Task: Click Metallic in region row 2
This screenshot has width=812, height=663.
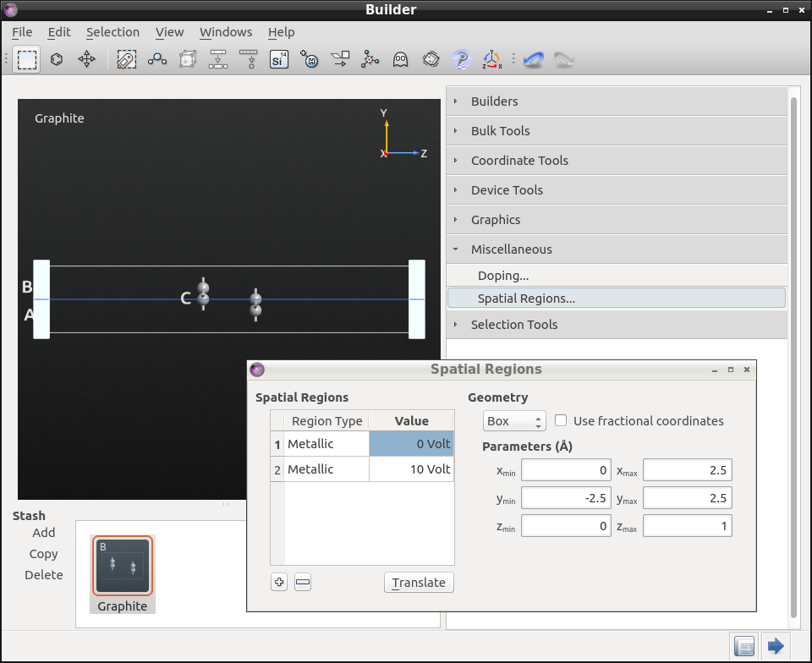Action: 326,468
